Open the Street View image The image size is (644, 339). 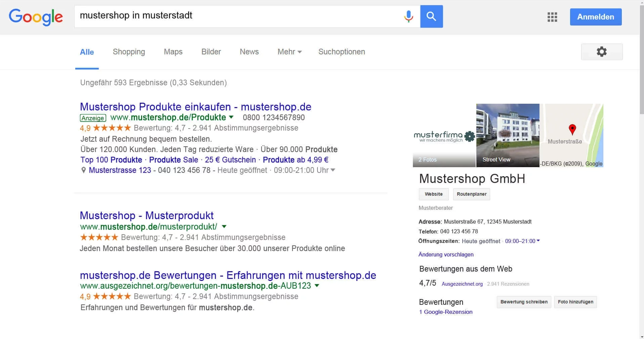(508, 136)
